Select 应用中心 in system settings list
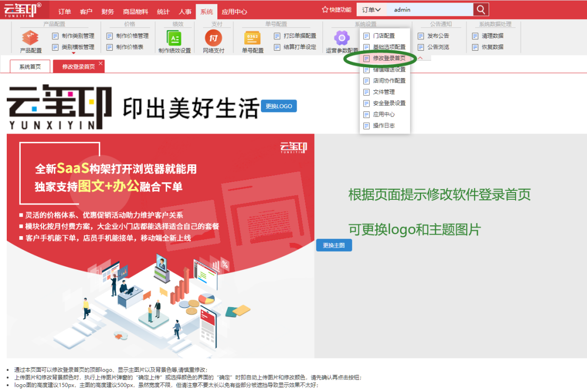Viewport: 587px width, 392px height. 385,114
